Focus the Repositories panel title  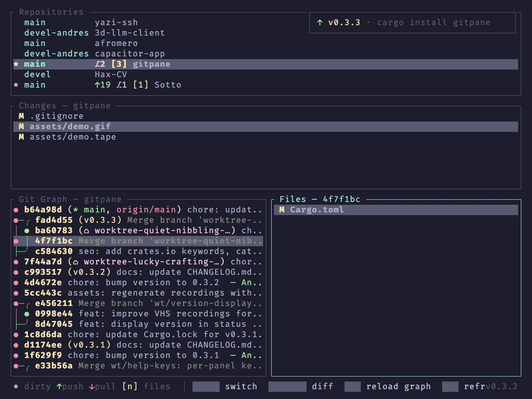(x=51, y=12)
